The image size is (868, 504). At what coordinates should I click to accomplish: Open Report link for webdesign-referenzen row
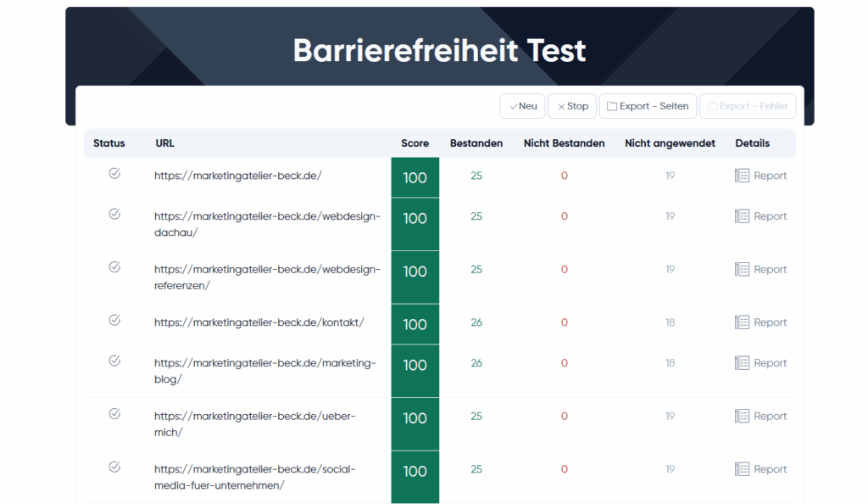[770, 269]
